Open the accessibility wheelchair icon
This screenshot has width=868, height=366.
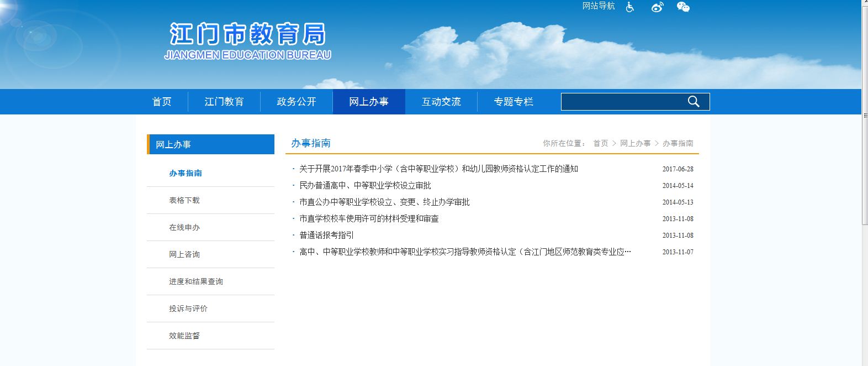point(630,7)
